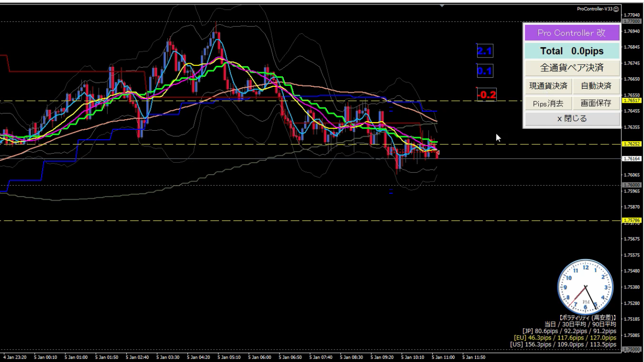This screenshot has width=644, height=362.
Task: Select the blue 2.1 pips label
Action: (x=485, y=51)
